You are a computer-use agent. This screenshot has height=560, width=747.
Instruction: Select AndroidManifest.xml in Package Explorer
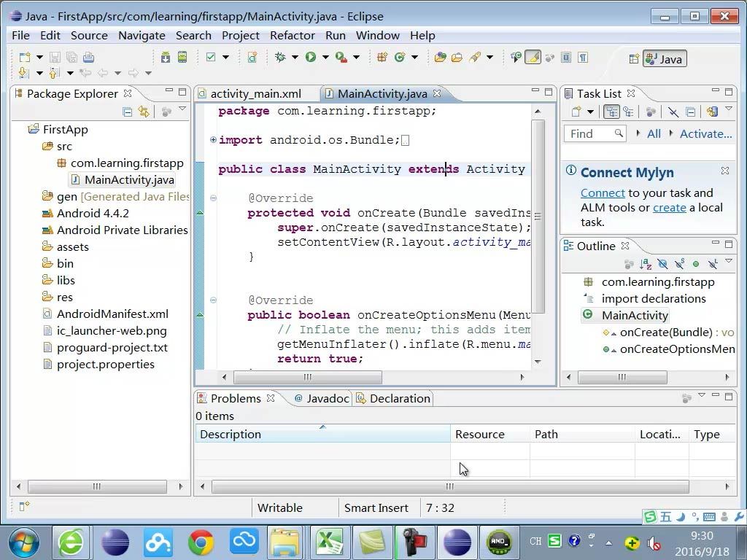(112, 314)
